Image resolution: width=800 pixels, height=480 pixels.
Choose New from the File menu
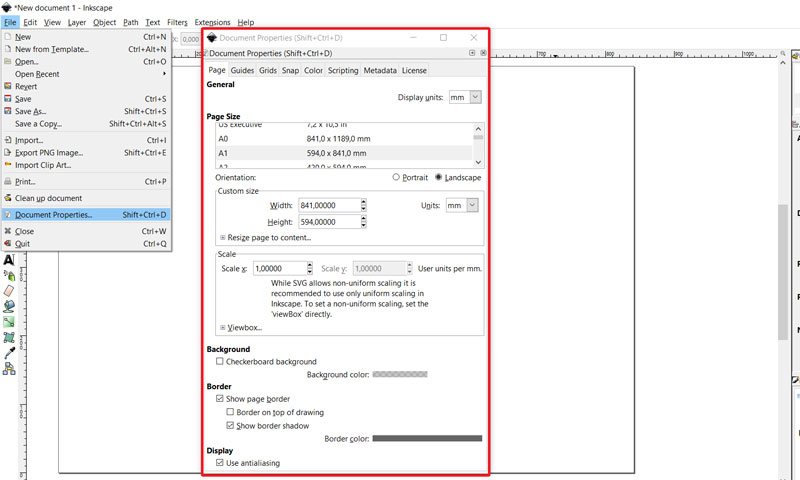pos(86,37)
